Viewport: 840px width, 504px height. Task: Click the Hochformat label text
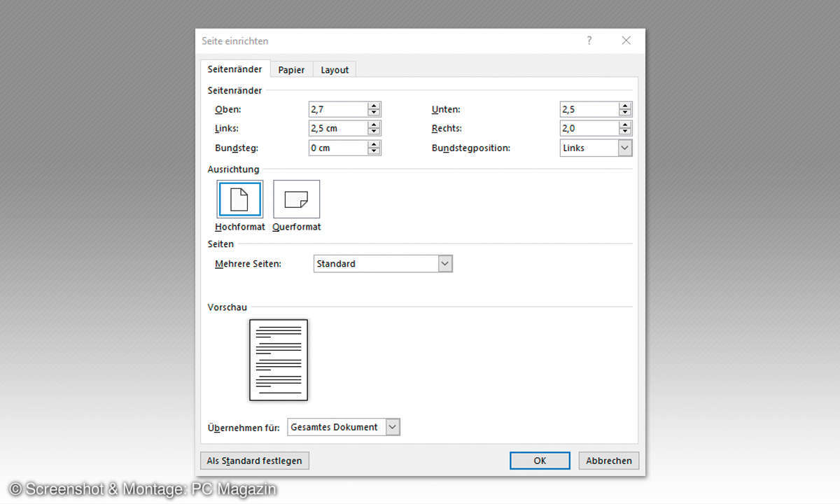[240, 227]
